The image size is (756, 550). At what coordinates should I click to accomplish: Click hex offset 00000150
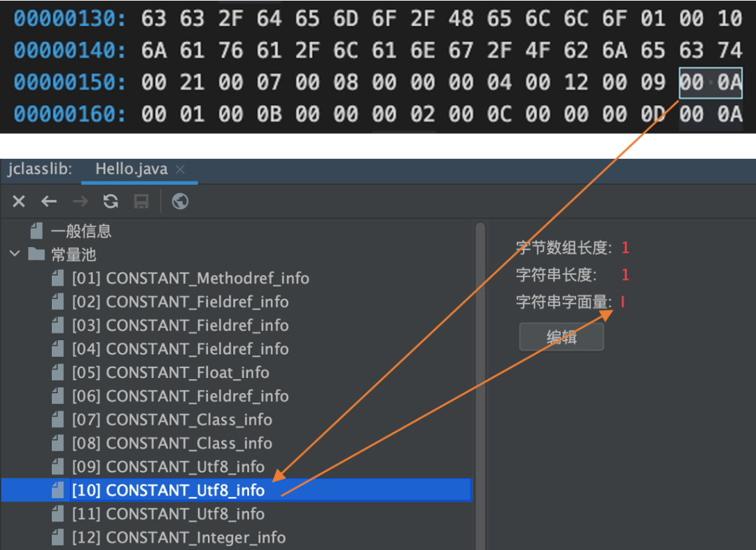tap(70, 82)
